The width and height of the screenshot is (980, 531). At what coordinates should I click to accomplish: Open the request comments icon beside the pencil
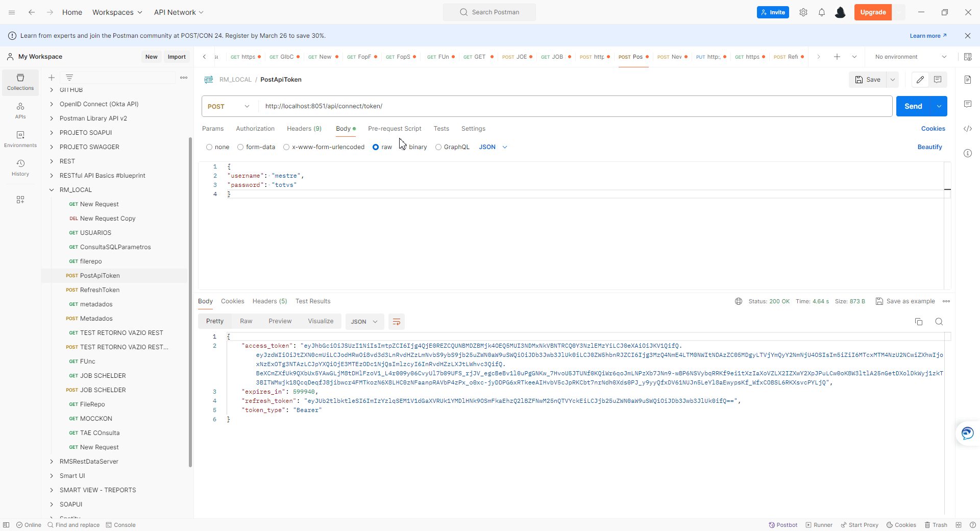tap(938, 80)
